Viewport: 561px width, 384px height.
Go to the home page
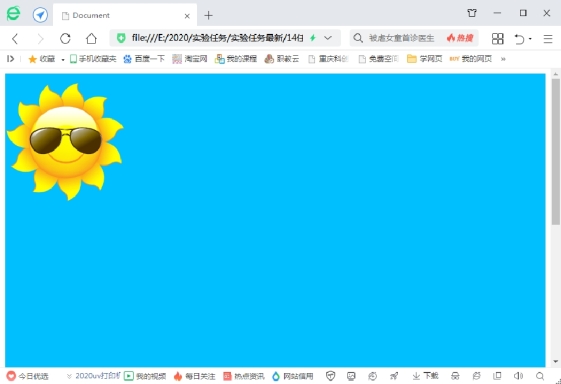pyautogui.click(x=91, y=38)
